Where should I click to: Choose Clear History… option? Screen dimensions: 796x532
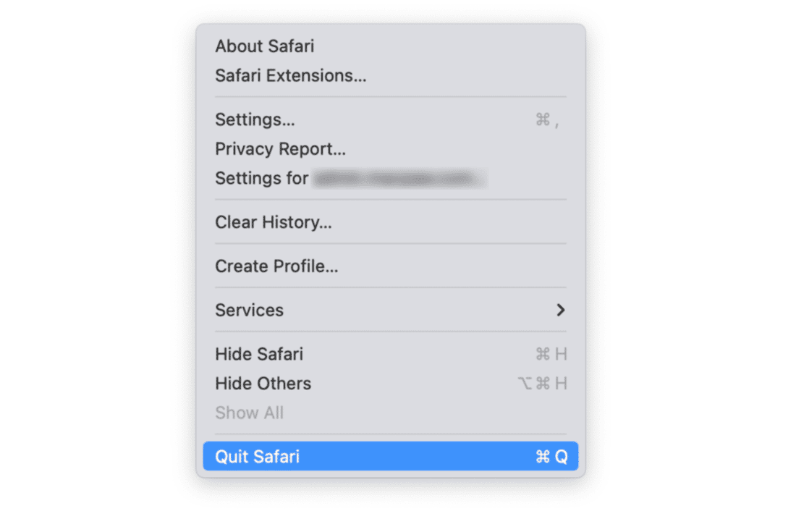click(273, 222)
